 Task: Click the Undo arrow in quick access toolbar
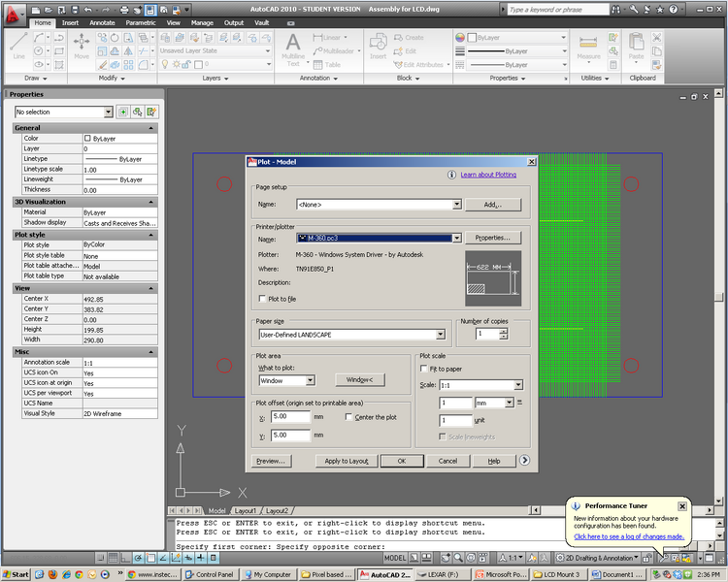(x=87, y=10)
